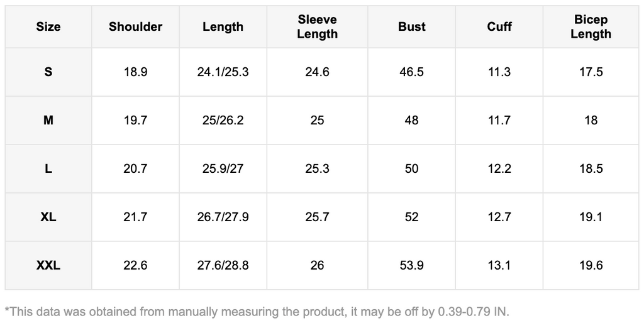Click the L size row label
Viewport: 644px width, 323px height.
pos(48,168)
